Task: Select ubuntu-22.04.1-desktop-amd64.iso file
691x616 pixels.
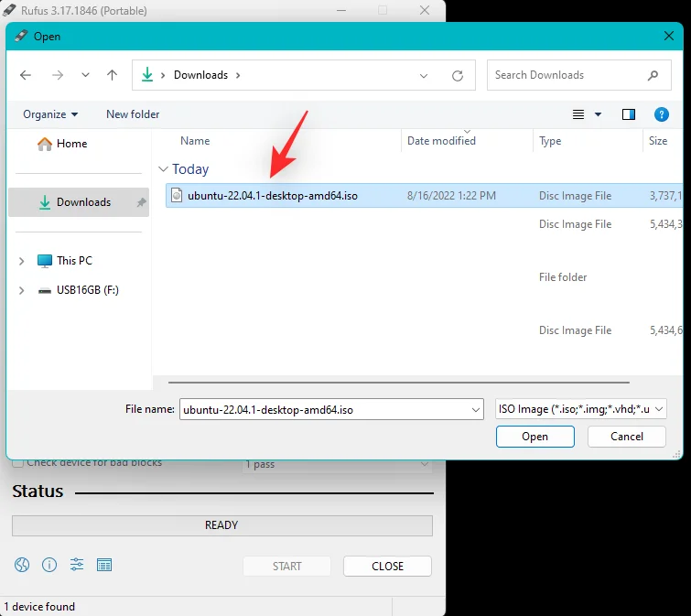Action: coord(272,195)
